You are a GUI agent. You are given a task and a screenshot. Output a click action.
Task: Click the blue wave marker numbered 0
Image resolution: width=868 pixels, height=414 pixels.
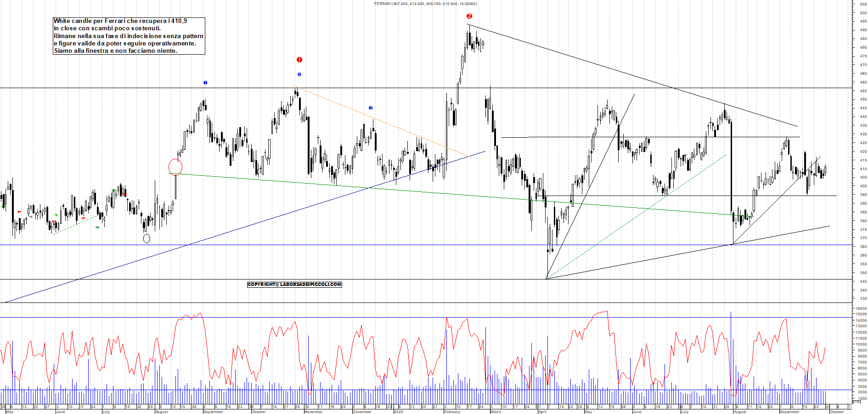[299, 74]
